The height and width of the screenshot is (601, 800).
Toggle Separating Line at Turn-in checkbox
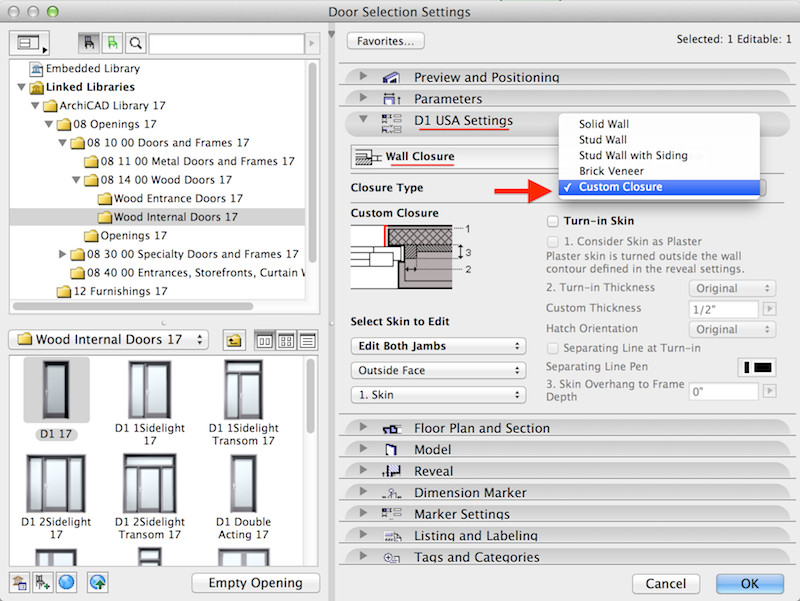(x=553, y=348)
